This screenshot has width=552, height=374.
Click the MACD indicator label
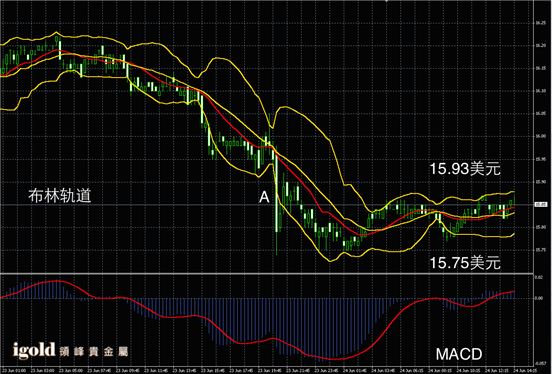pos(459,354)
